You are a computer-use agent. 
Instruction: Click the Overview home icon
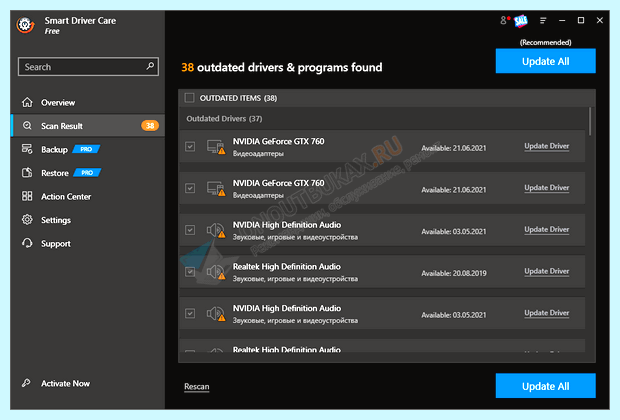(27, 102)
